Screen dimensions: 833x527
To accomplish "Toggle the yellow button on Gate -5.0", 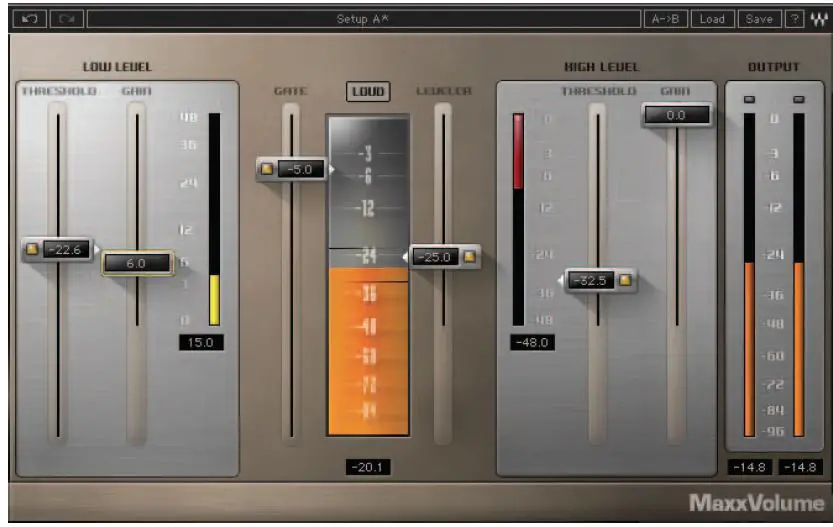I will (x=267, y=169).
